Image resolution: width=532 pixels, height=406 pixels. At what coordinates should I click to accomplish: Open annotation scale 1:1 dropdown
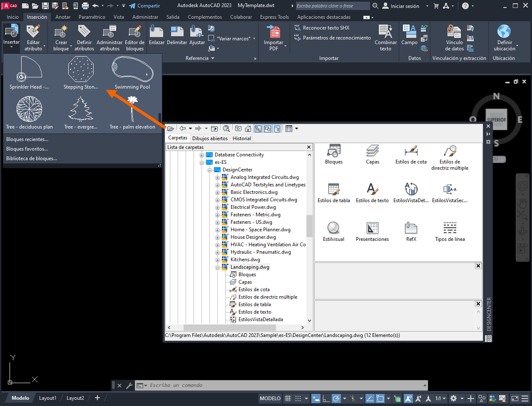(440, 398)
